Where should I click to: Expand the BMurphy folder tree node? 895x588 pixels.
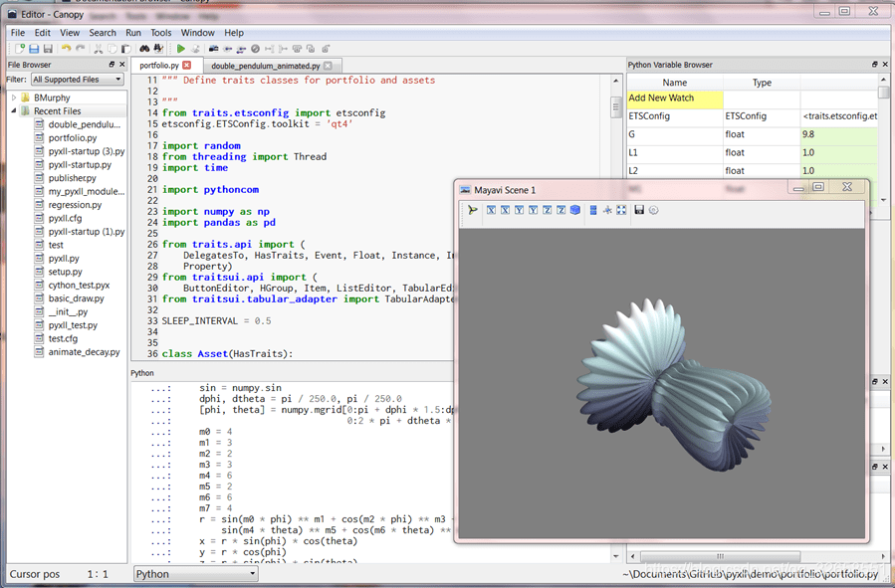[x=14, y=98]
